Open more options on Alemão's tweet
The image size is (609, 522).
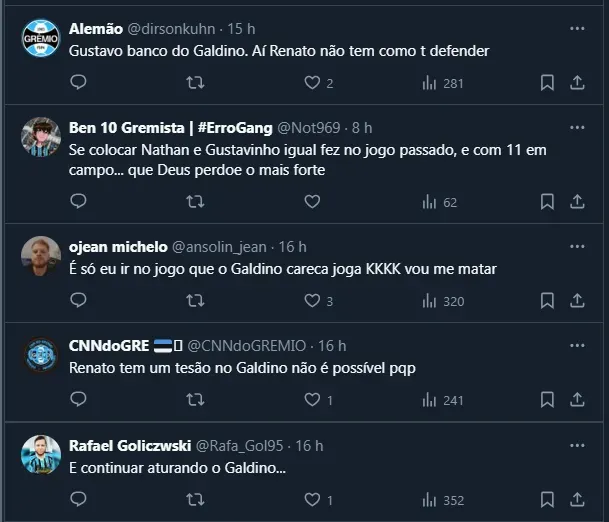click(x=577, y=30)
